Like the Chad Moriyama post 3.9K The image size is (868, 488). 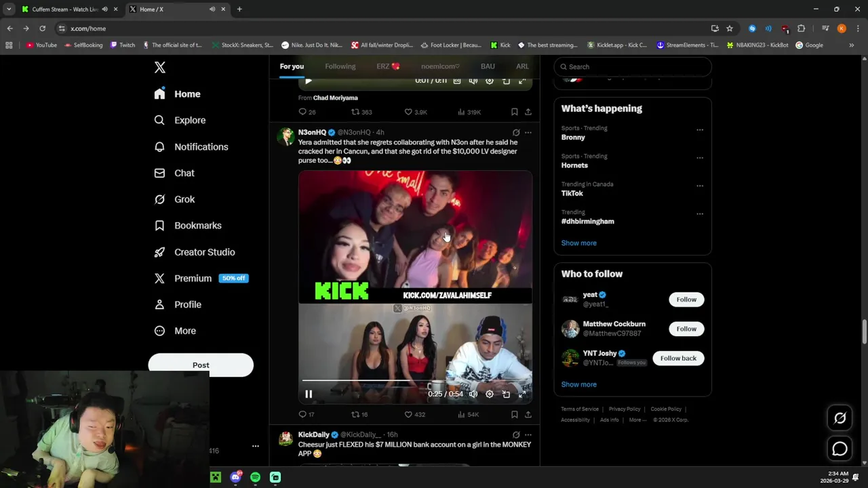coord(415,112)
